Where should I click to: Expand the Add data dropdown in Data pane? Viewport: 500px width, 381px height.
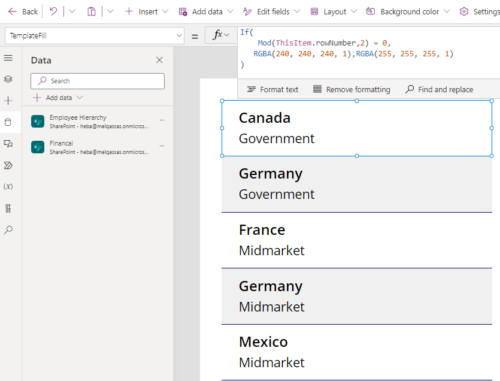pos(58,98)
